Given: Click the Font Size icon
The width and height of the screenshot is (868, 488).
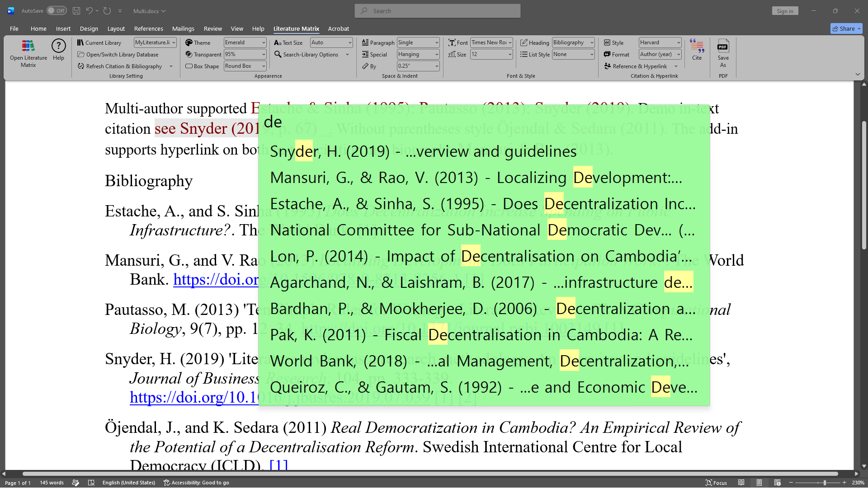Looking at the screenshot, I should [452, 54].
